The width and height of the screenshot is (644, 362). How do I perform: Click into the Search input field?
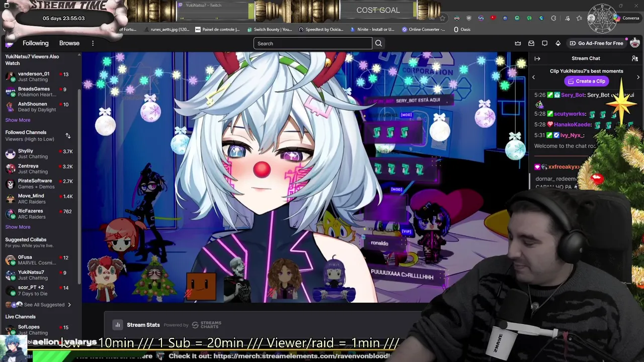click(312, 43)
